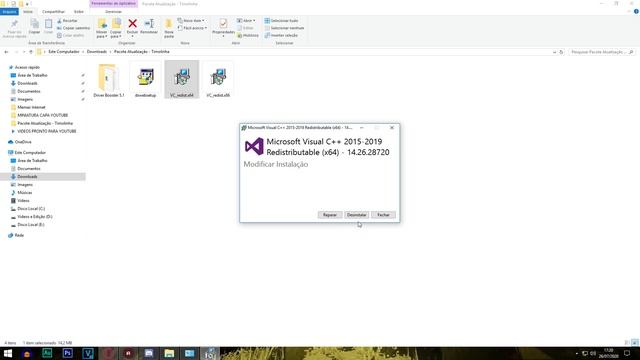
Task: Select MINIATURA CAPA YOUTUBE folder
Action: coord(42,115)
